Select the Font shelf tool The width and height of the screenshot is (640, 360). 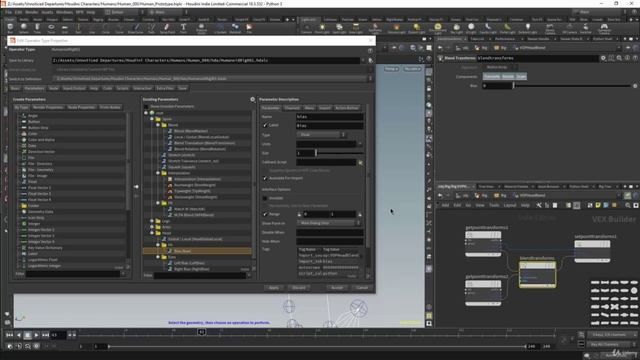183,28
